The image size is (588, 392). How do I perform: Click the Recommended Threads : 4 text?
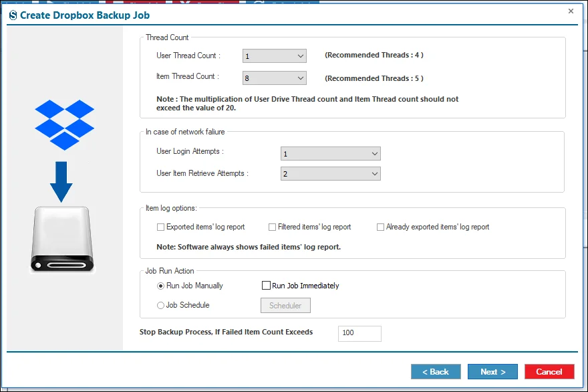tap(374, 56)
